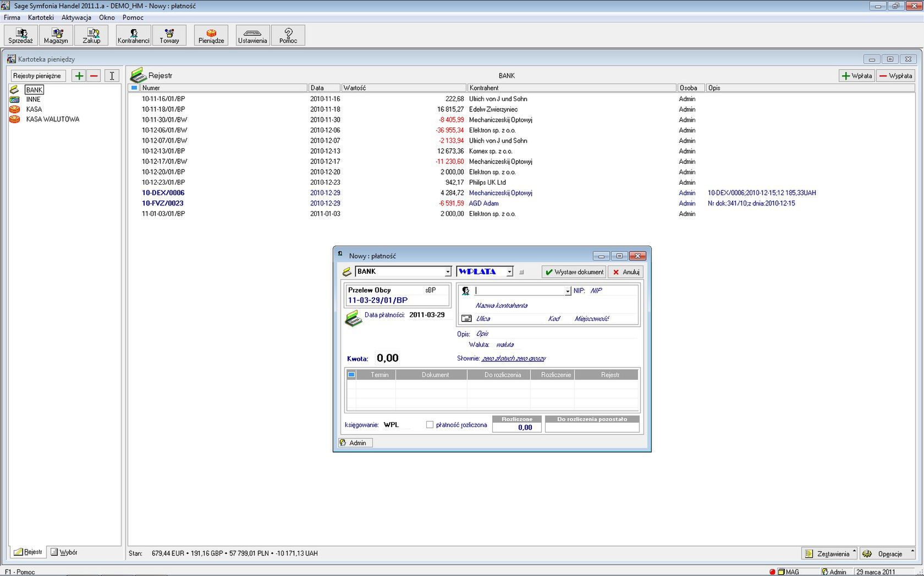924x576 pixels.
Task: Select the KASA WALUTOWA register
Action: pos(53,119)
